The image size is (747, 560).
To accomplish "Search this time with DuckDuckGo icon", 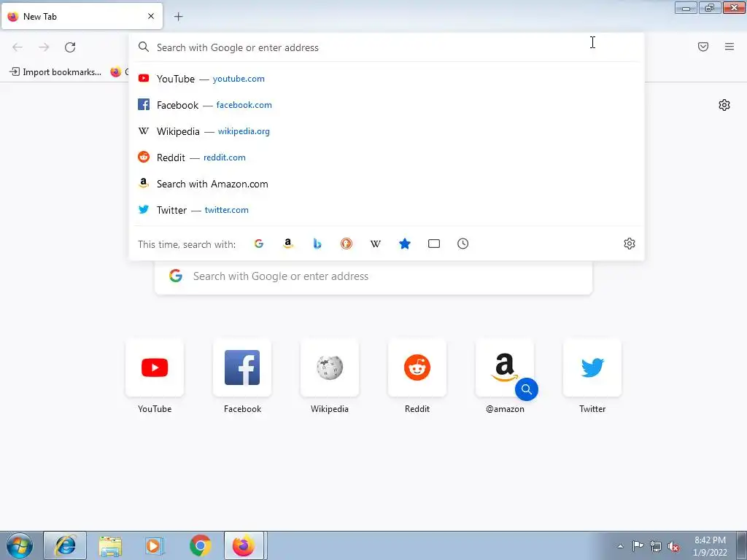I will tap(347, 244).
